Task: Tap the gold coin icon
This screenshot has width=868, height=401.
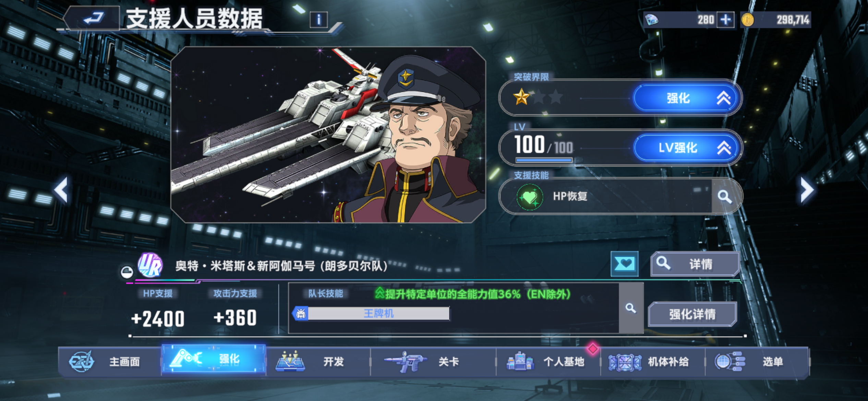Action: point(747,20)
